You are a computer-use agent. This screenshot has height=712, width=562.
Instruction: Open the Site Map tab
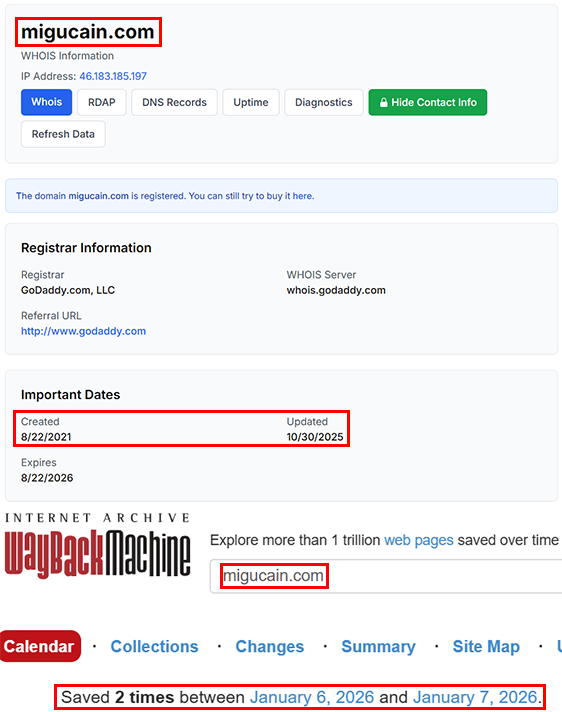click(486, 646)
